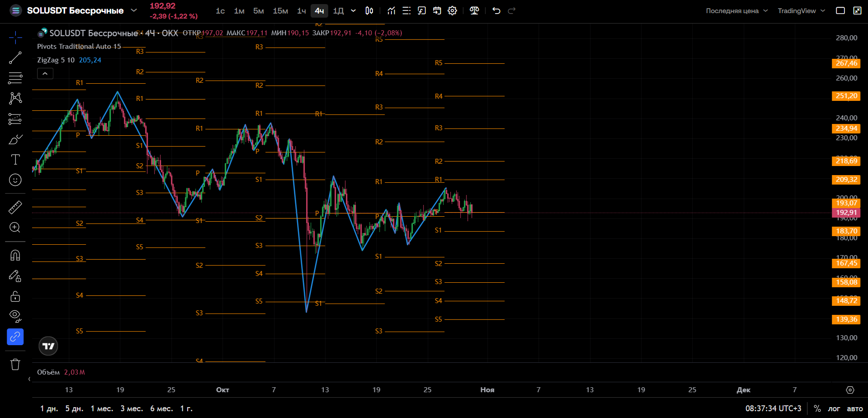The image size is (868, 418).
Task: Open the forecasting and measurement tools
Action: pos(15,119)
